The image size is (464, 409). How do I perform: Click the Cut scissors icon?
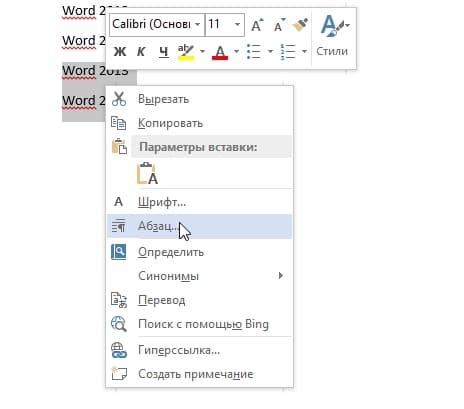point(119,99)
